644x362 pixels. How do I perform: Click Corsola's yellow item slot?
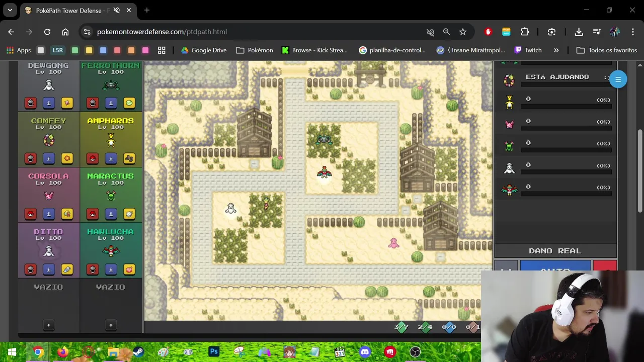[67, 214]
